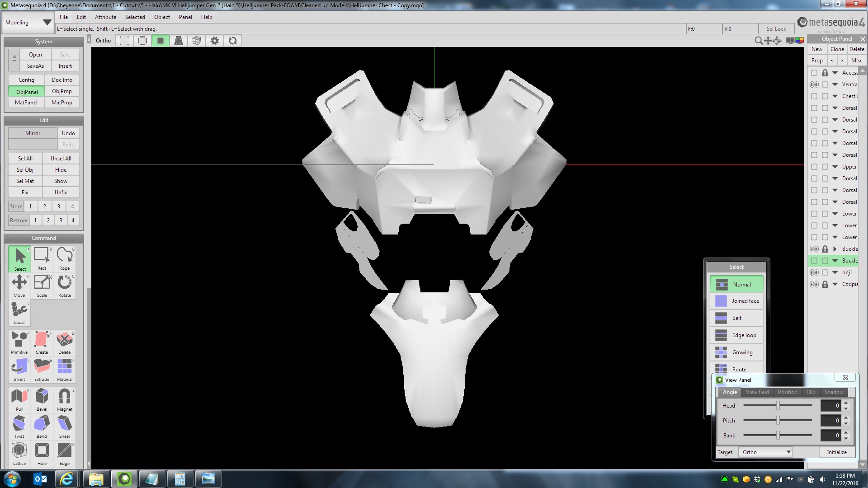Viewport: 868px width, 488px height.
Task: Switch to the View field tab
Action: pos(757,392)
